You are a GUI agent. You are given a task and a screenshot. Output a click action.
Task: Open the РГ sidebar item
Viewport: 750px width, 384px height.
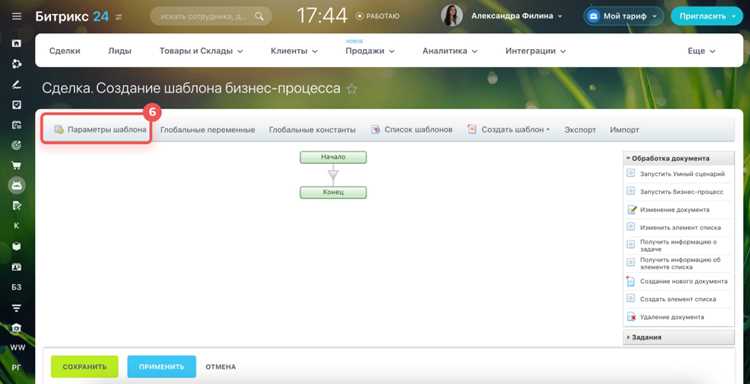click(17, 368)
